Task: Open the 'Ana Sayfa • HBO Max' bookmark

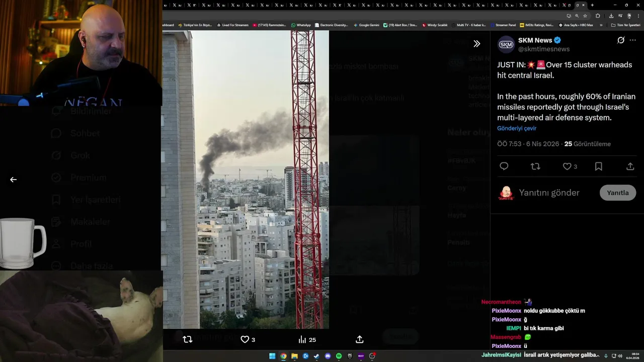Action: (576, 25)
